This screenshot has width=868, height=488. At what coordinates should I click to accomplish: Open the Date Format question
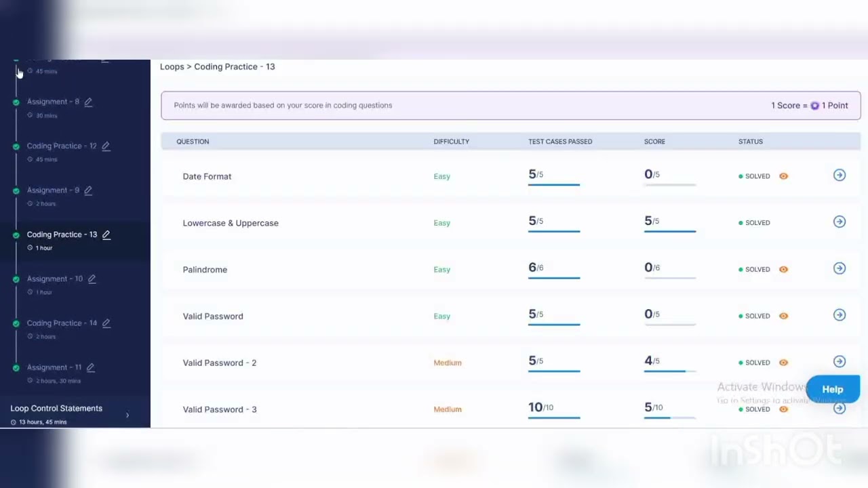click(x=207, y=176)
